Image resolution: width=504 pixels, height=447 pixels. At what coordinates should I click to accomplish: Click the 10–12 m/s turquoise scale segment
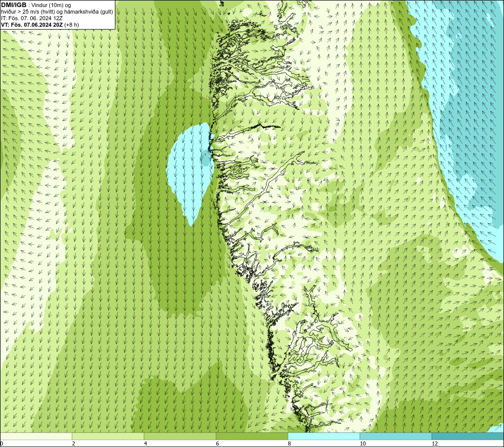coord(396,436)
